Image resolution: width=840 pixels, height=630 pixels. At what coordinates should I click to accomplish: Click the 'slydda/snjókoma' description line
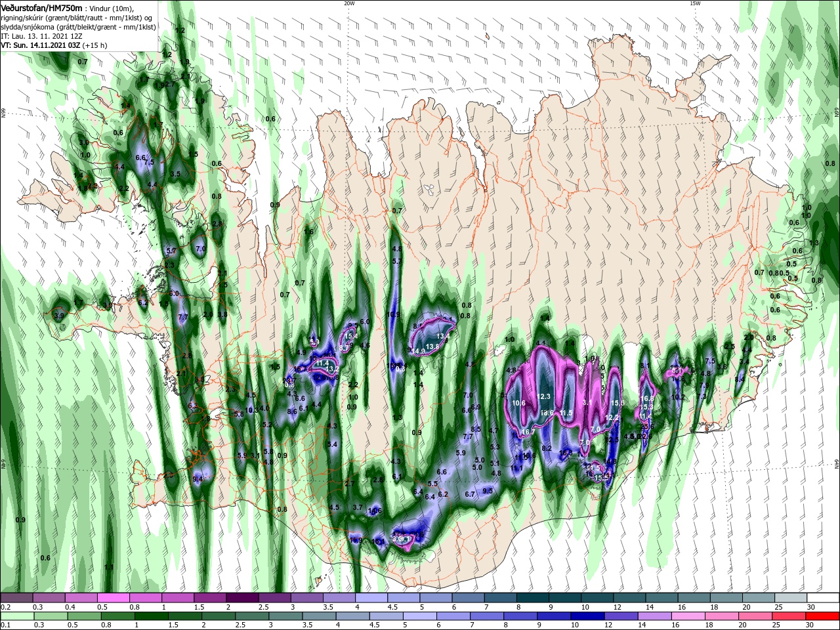(x=77, y=27)
